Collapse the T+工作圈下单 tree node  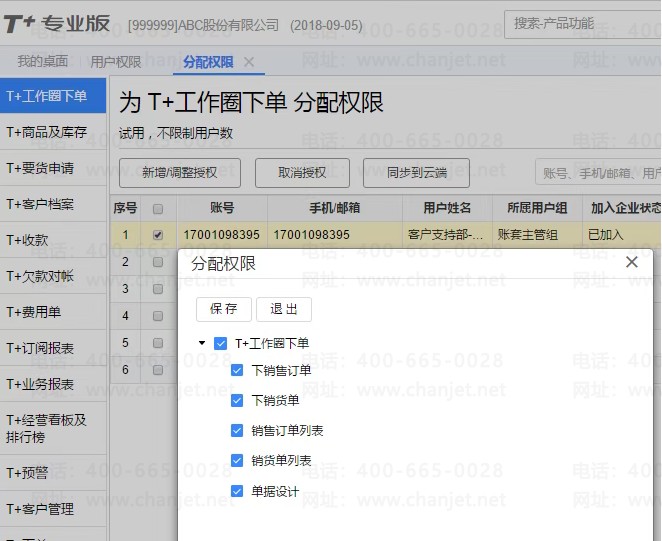(x=202, y=343)
